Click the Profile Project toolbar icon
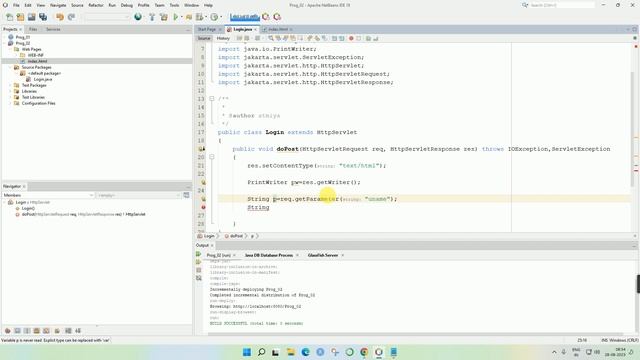The height and width of the screenshot is (360, 640). 200,17
